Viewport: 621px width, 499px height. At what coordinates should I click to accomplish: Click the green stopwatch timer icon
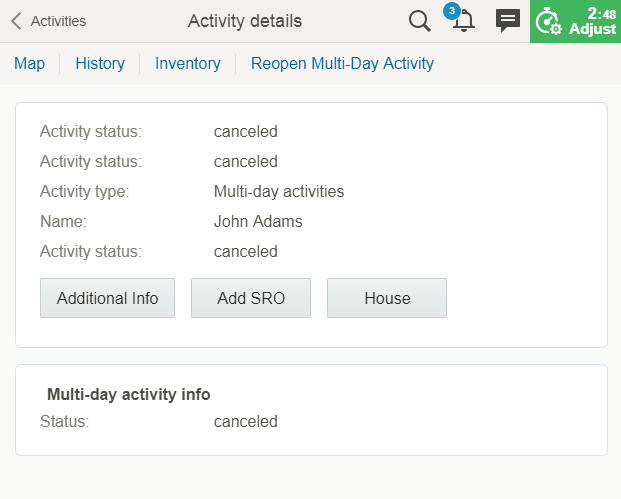click(x=548, y=21)
